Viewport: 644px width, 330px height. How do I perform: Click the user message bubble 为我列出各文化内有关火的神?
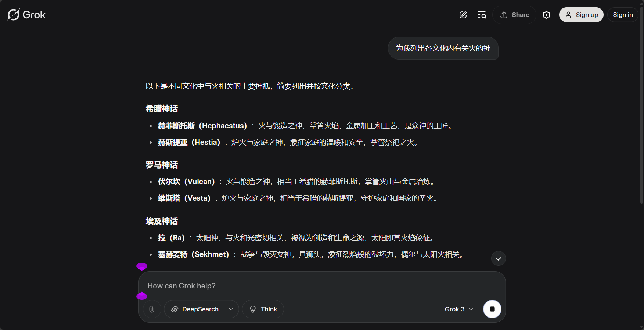443,48
